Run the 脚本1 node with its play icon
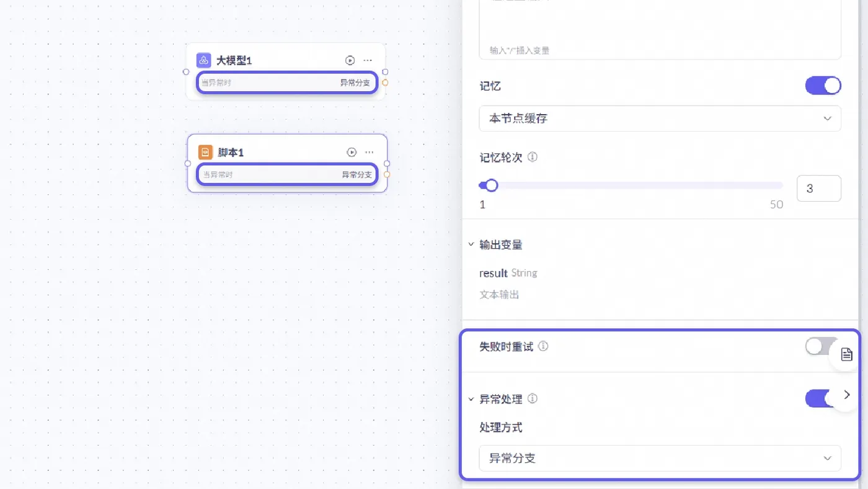868x489 pixels. tap(352, 152)
